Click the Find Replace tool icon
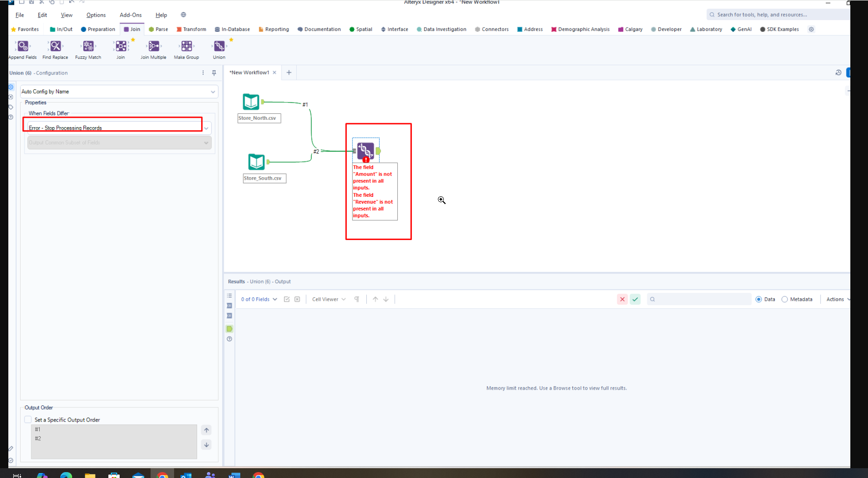Image resolution: width=868 pixels, height=478 pixels. 55,47
